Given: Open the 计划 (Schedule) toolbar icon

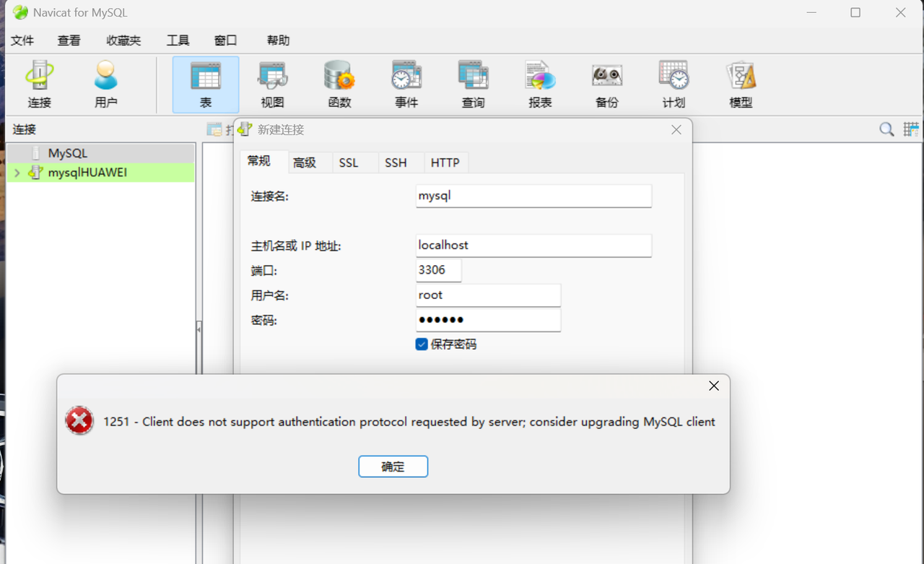Looking at the screenshot, I should pyautogui.click(x=674, y=84).
